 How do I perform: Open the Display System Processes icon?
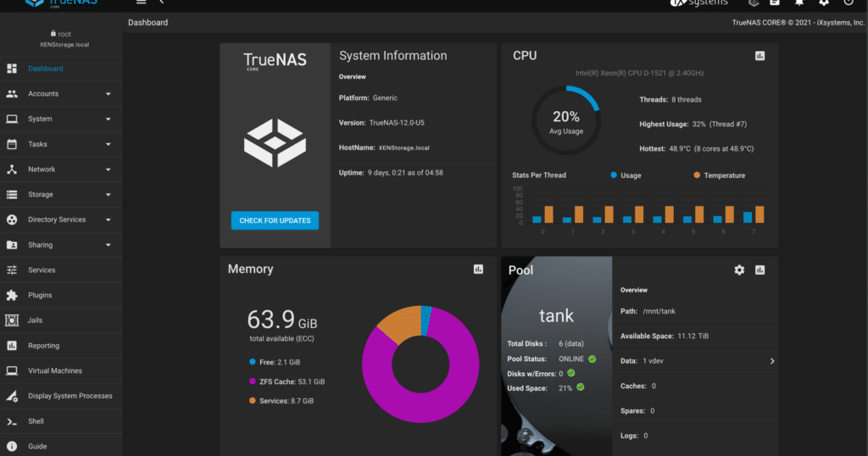coord(12,396)
